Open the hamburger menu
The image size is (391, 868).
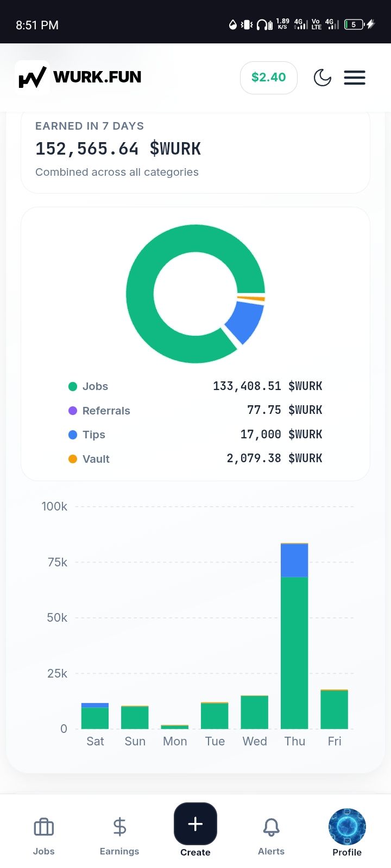pyautogui.click(x=355, y=78)
